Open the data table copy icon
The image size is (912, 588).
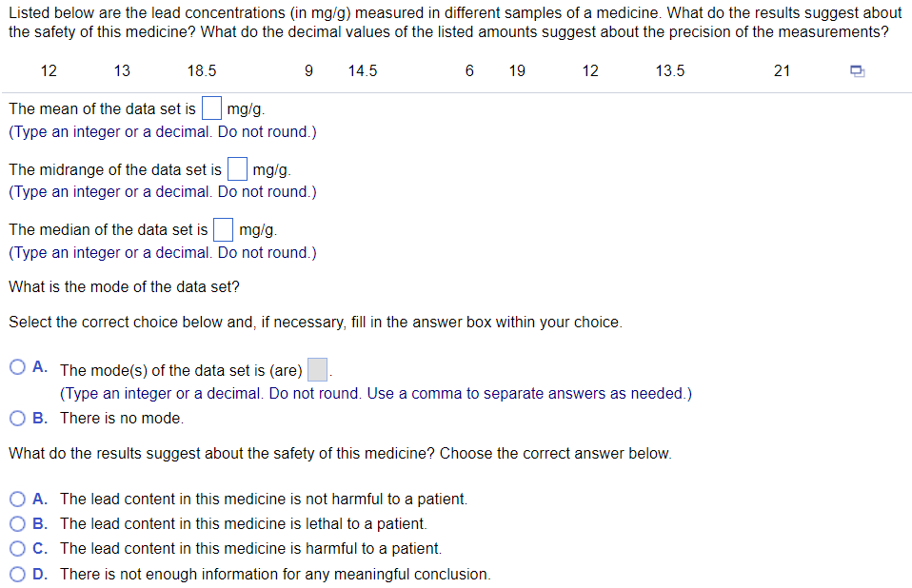pyautogui.click(x=857, y=70)
